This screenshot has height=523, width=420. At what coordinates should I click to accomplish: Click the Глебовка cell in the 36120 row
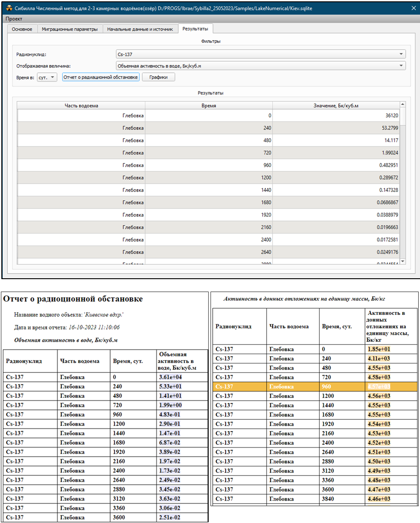tap(81, 115)
